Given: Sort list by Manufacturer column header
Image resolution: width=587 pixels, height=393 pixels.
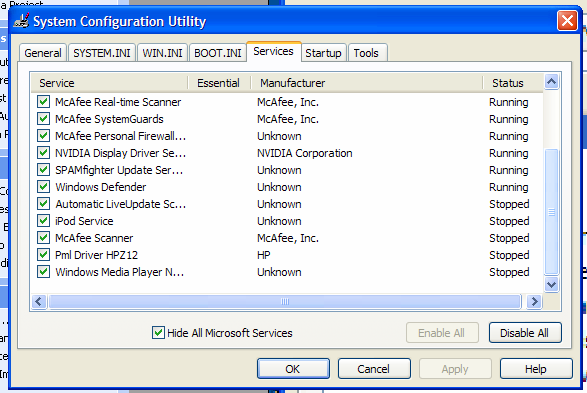Looking at the screenshot, I should 367,83.
